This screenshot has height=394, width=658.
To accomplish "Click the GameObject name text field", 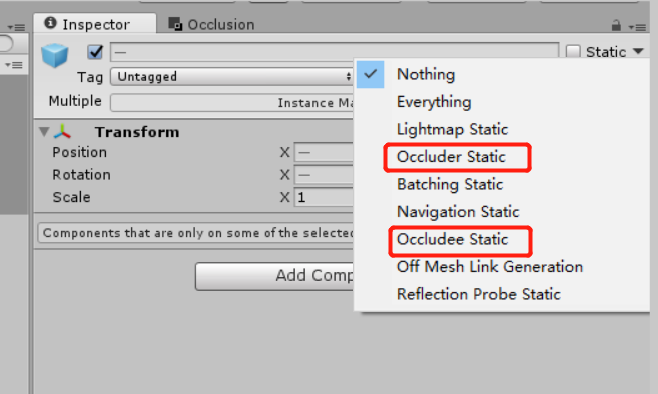I will (334, 52).
